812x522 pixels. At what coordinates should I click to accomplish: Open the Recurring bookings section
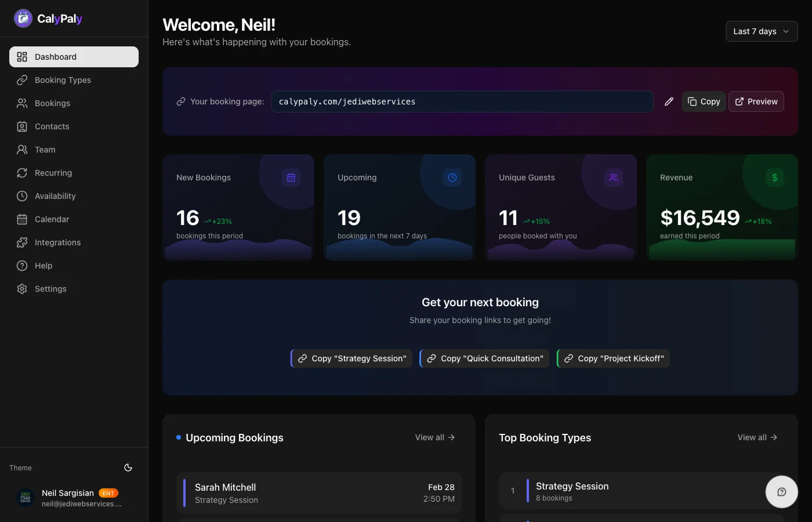tap(53, 173)
